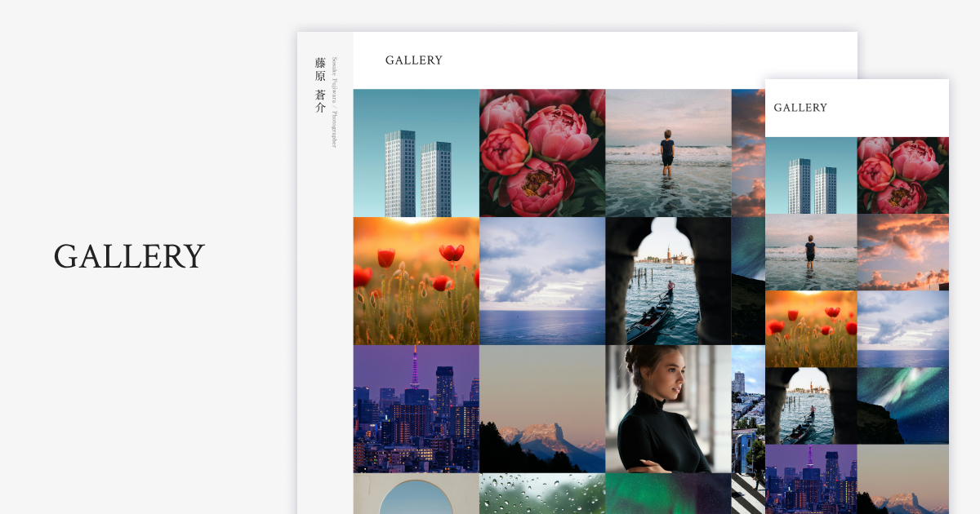Open the boy standing in the sea photo in the desktop gallery
Image resolution: width=980 pixels, height=514 pixels.
coord(668,153)
